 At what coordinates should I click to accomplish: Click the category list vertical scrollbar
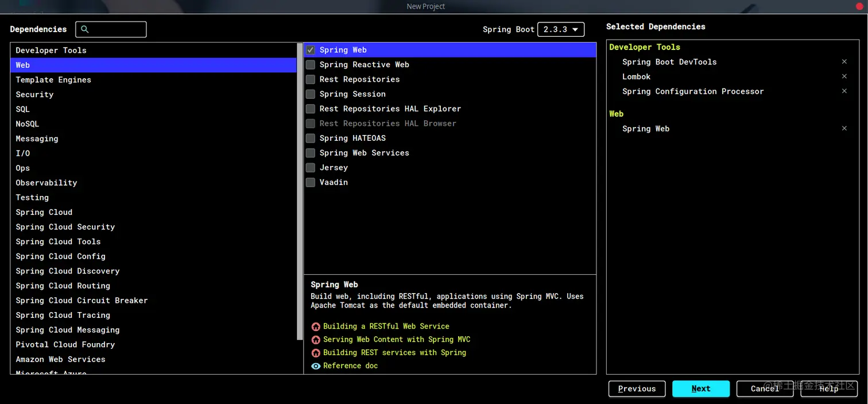coord(300,191)
